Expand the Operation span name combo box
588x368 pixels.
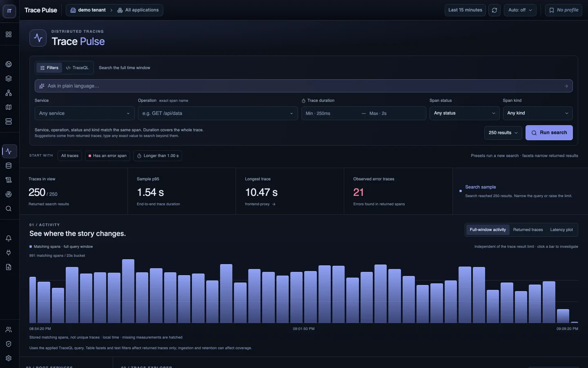tap(218, 113)
